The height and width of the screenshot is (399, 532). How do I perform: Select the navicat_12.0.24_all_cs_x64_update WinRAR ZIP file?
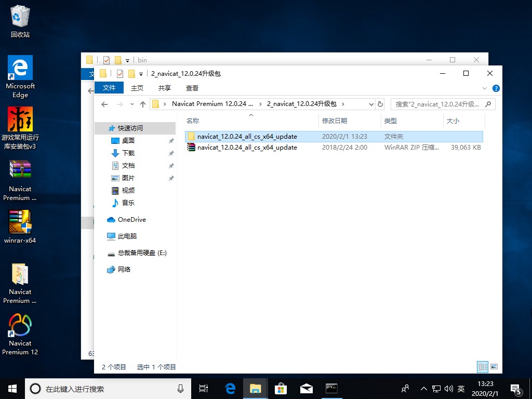334,147
